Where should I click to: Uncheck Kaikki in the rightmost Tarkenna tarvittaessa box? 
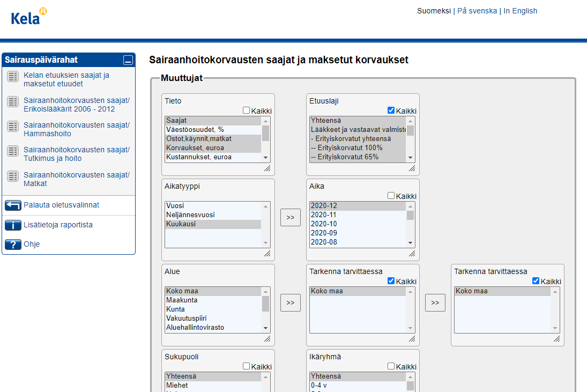(536, 281)
